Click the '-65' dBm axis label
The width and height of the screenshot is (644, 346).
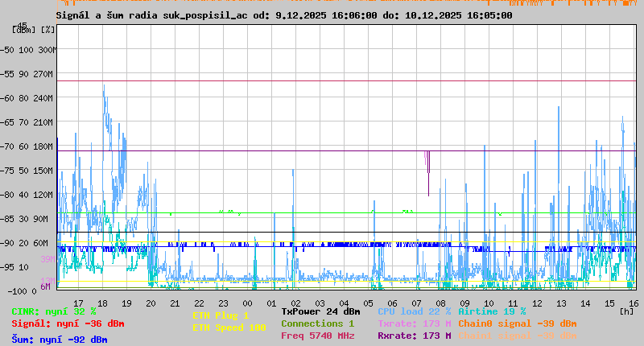point(7,123)
